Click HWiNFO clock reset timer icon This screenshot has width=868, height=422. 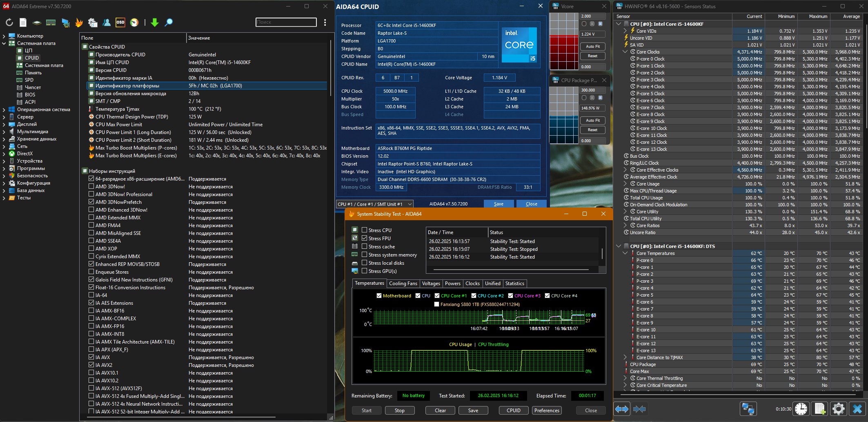801,409
